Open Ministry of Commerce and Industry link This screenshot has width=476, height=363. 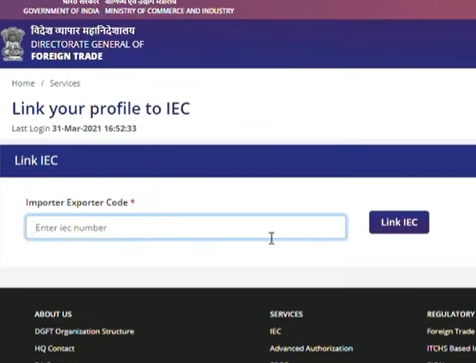click(x=169, y=11)
